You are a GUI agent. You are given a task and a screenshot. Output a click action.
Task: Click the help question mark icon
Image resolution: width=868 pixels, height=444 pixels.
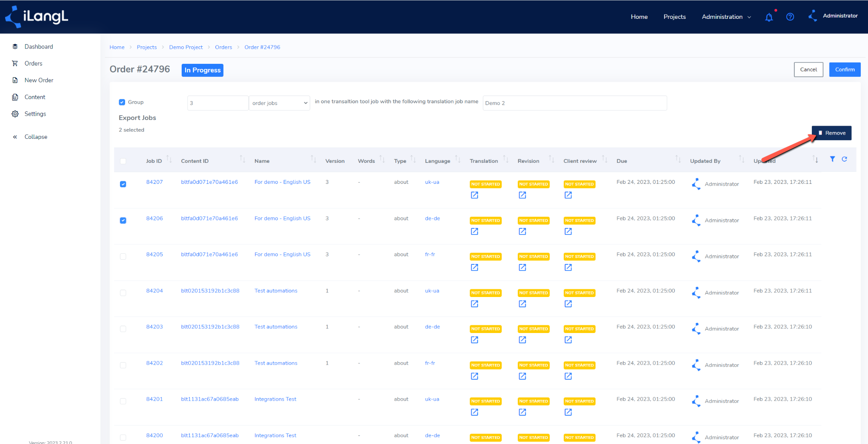(790, 17)
